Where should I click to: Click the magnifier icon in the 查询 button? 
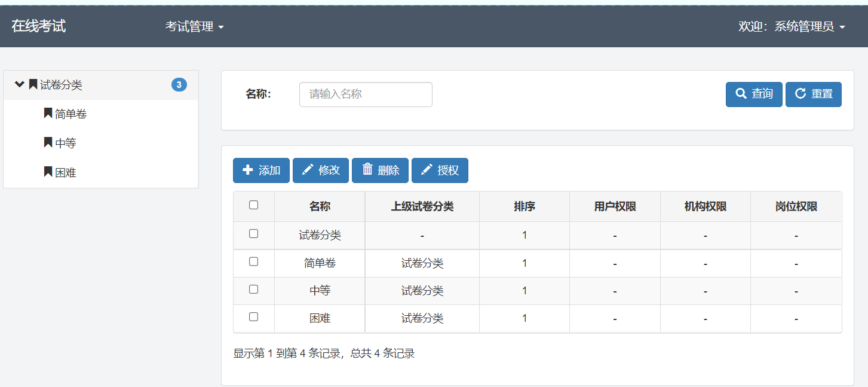(740, 94)
